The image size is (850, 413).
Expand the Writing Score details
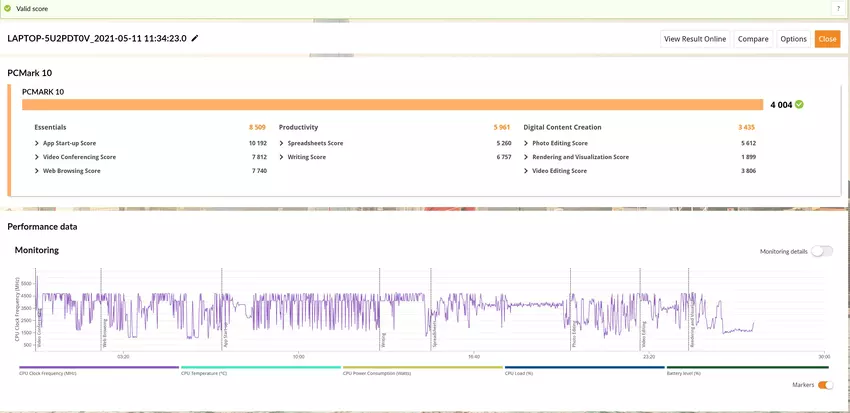point(282,157)
